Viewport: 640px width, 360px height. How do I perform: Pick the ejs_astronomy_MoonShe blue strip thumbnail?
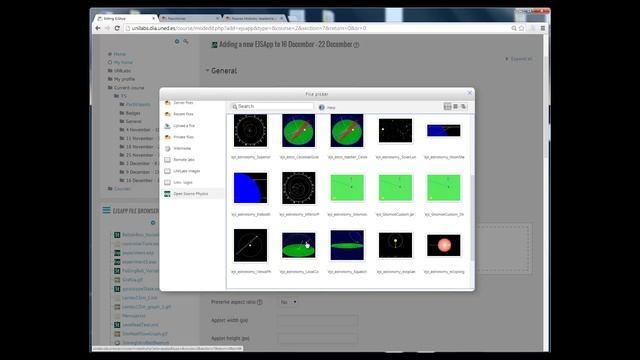point(444,131)
